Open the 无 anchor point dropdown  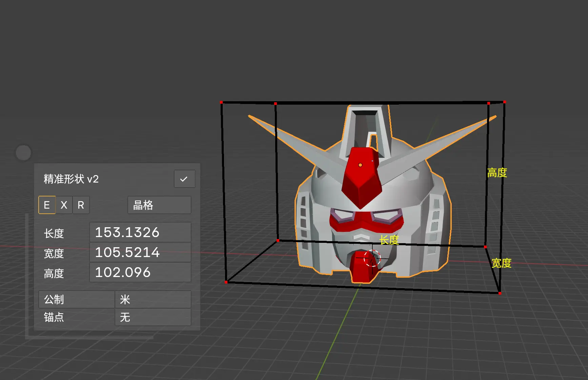(153, 317)
